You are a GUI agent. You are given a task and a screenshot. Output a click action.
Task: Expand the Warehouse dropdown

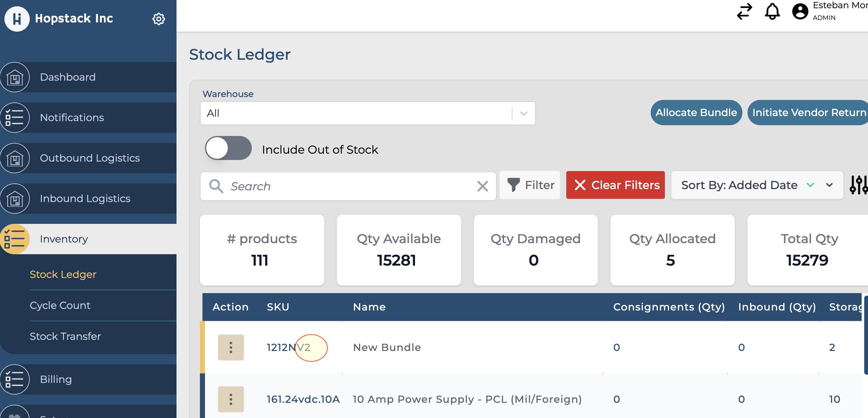[523, 114]
